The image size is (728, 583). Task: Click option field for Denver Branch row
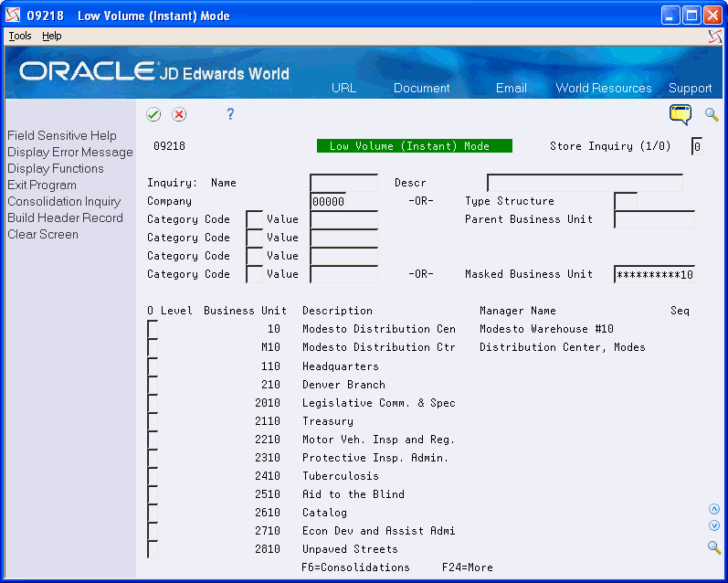click(x=153, y=385)
